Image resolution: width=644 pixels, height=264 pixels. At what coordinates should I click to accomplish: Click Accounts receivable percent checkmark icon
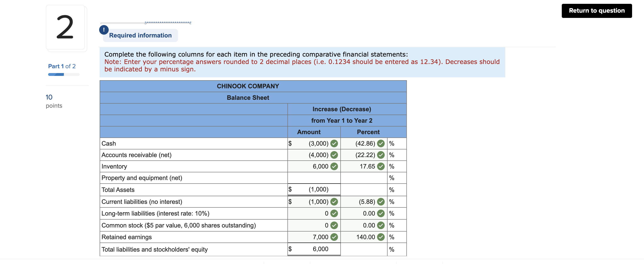click(x=381, y=155)
